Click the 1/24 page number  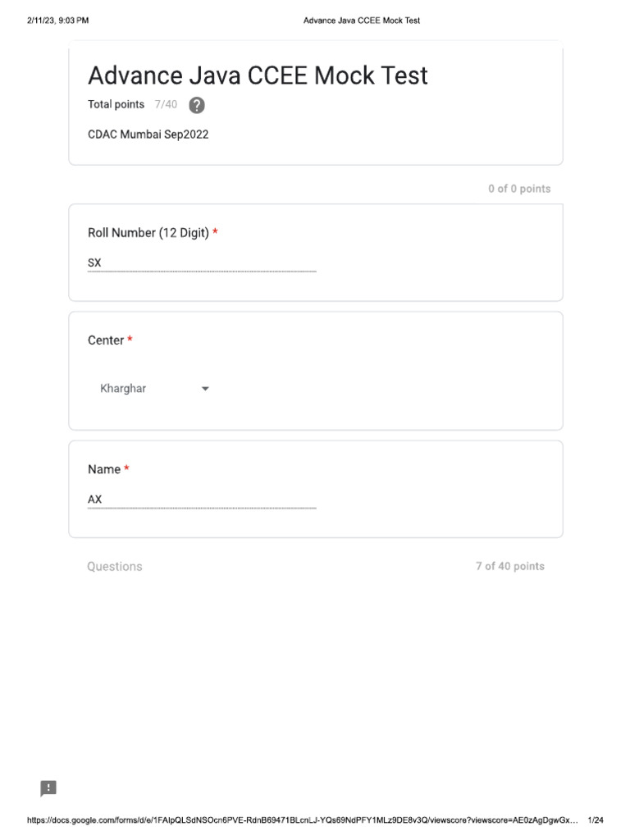596,820
